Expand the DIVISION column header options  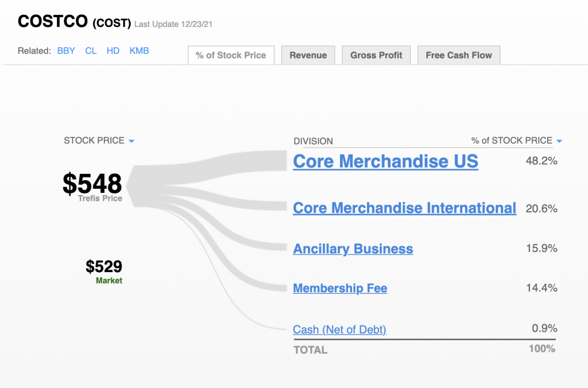point(313,141)
